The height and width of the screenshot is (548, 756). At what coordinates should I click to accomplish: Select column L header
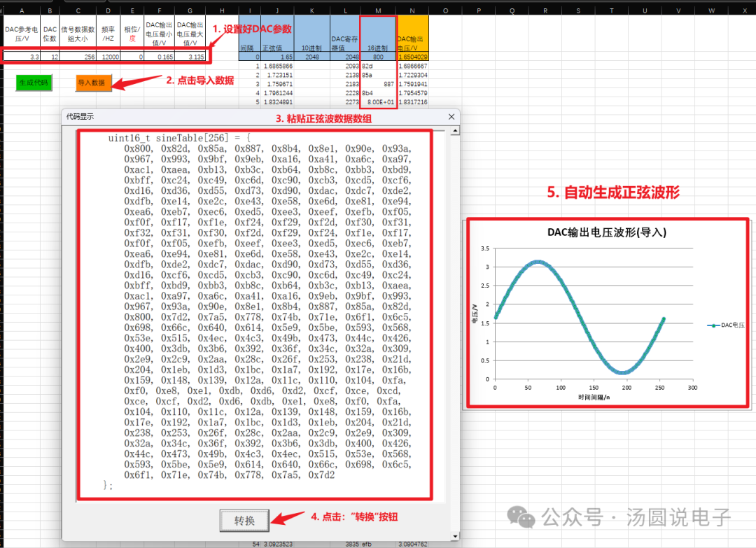pyautogui.click(x=345, y=10)
